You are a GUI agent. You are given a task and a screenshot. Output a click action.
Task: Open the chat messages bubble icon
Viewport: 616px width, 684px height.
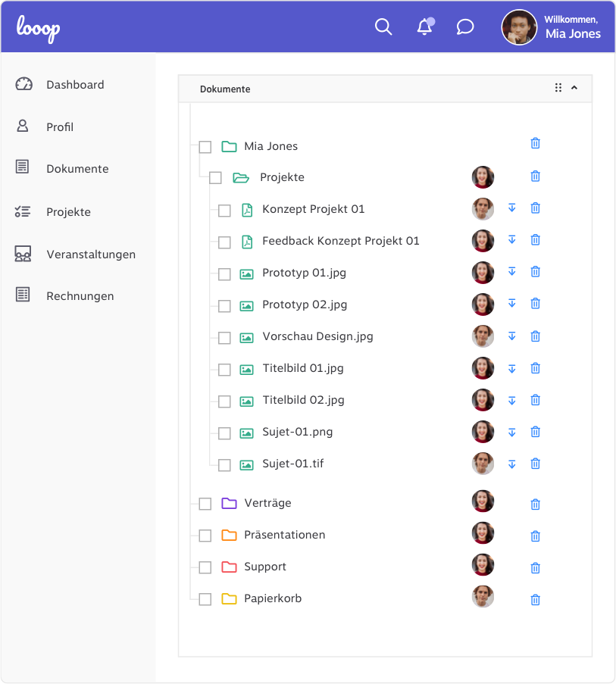tap(465, 27)
